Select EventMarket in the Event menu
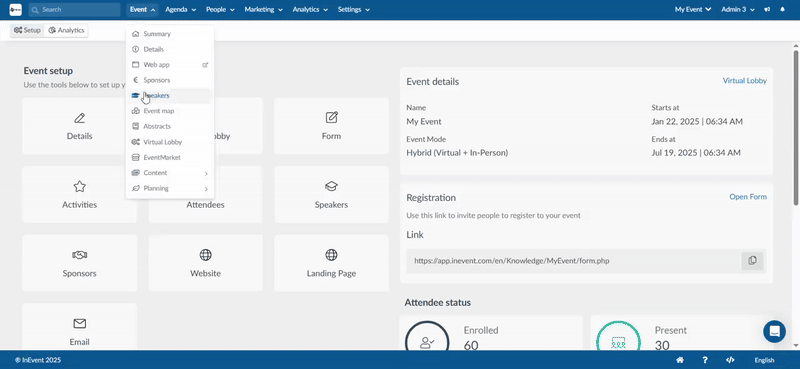The width and height of the screenshot is (800, 369). tap(170, 158)
